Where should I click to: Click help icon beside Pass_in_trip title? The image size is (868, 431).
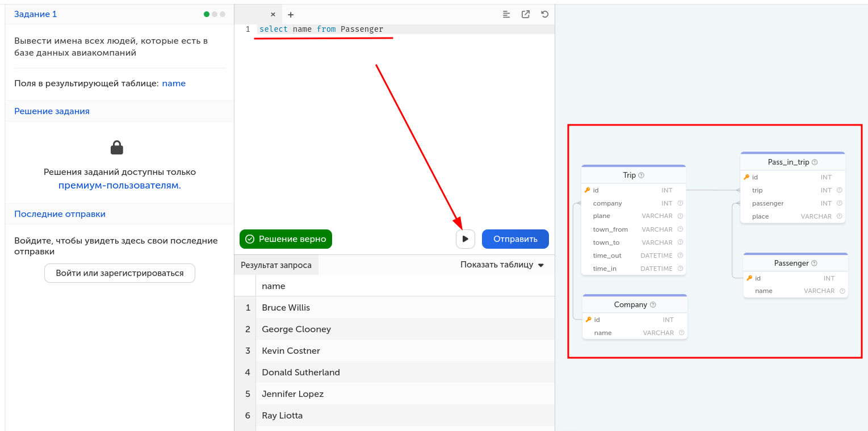(815, 162)
